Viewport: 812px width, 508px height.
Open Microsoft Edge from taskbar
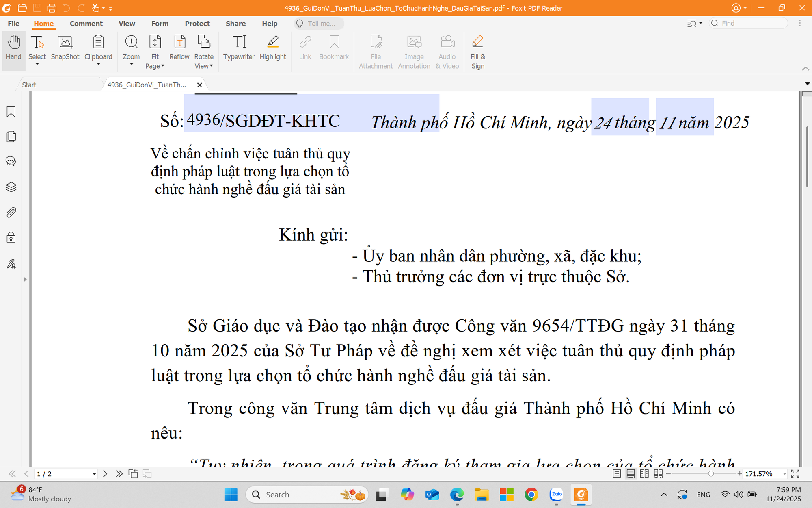pos(457,495)
